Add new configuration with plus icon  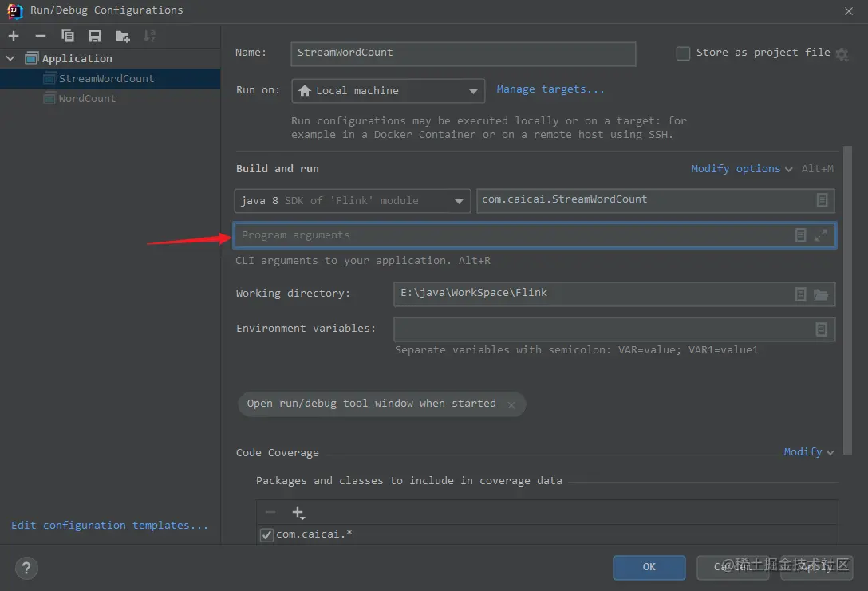coord(14,37)
